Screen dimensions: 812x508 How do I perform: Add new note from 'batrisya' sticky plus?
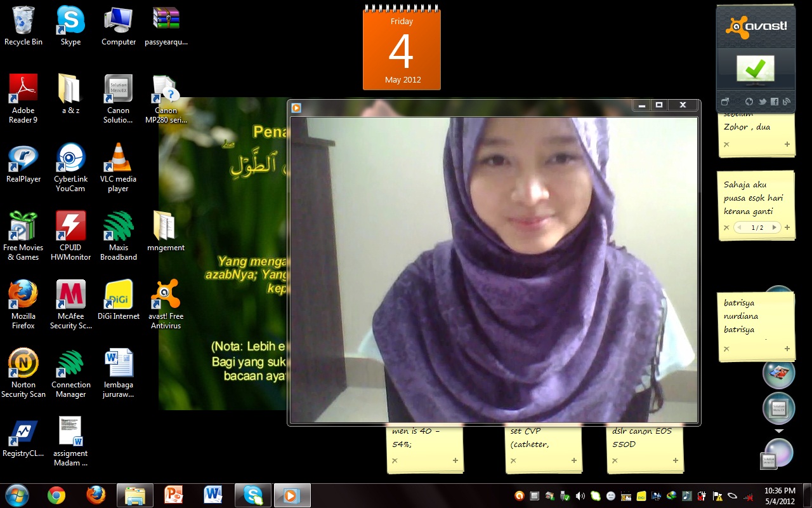click(787, 349)
